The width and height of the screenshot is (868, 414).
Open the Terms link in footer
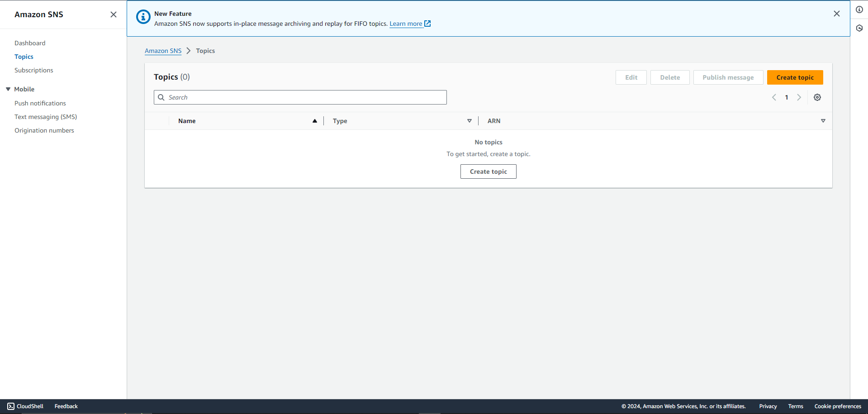click(x=796, y=406)
